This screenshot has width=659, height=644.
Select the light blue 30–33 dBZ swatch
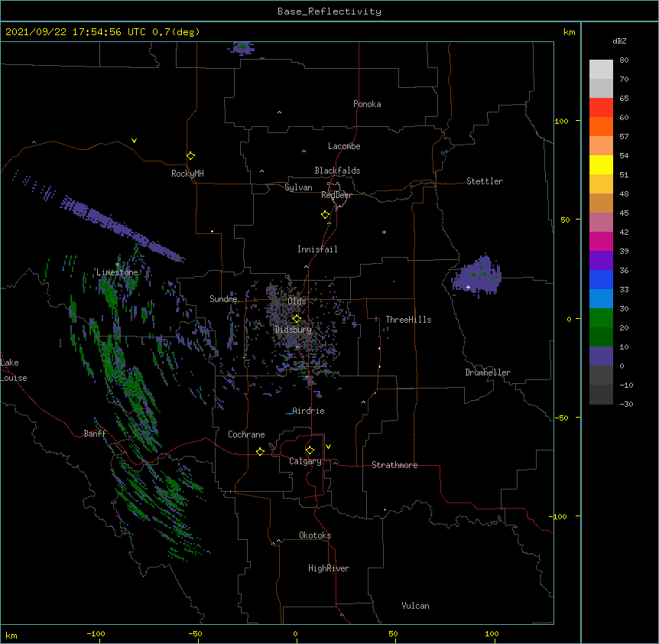pyautogui.click(x=601, y=299)
